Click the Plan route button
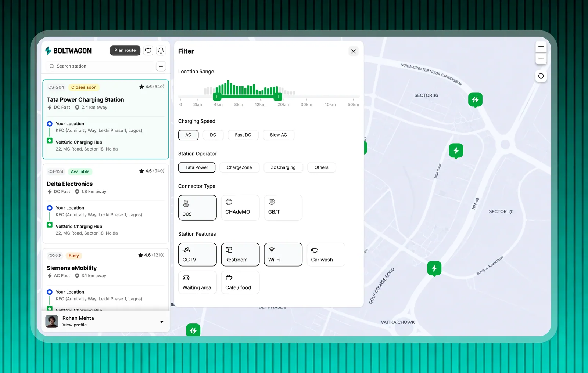 125,51
